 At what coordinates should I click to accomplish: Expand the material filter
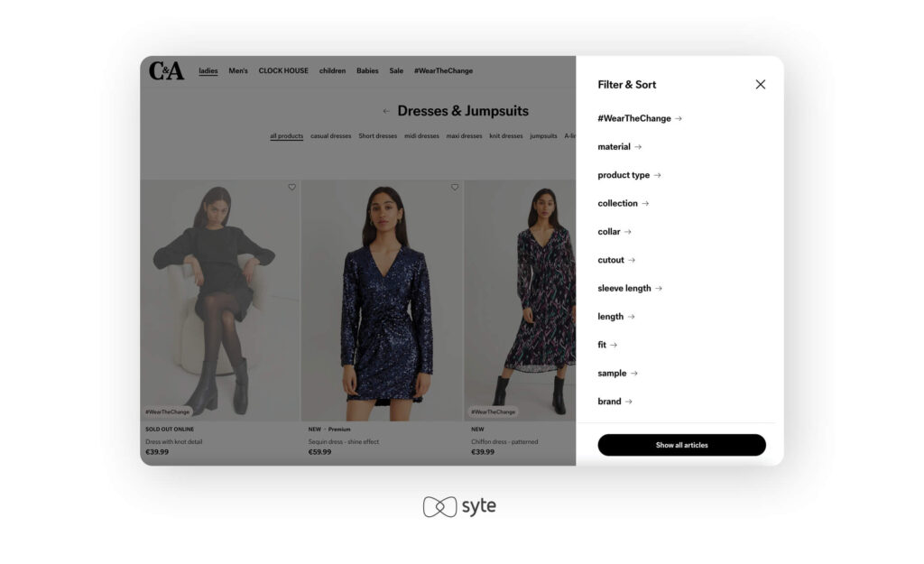[619, 147]
